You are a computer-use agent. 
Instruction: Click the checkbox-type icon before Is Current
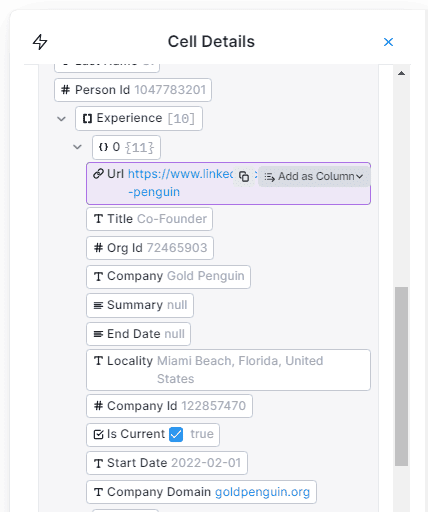click(98, 434)
